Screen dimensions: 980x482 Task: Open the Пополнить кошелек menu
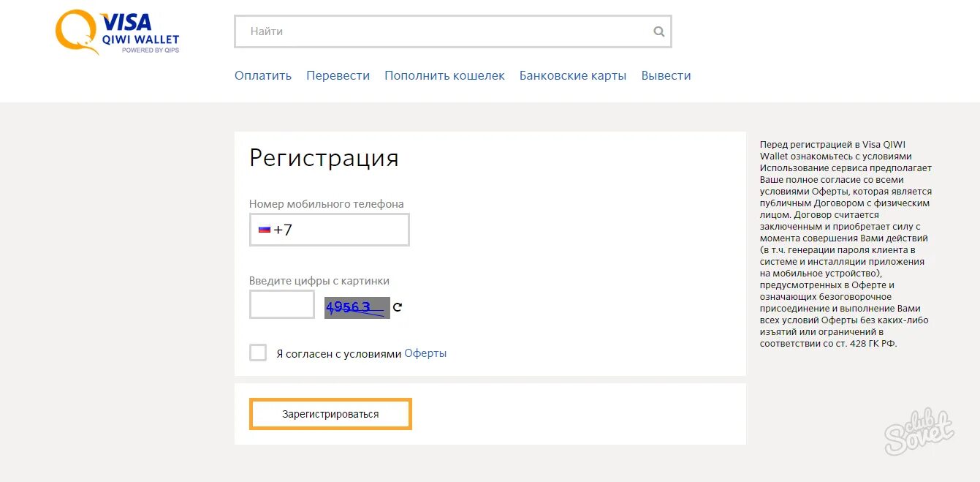coord(444,75)
